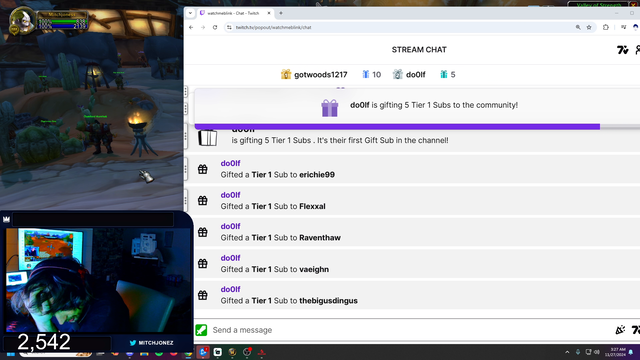Go back using the browser back arrow
This screenshot has height=360, width=640.
tap(191, 27)
